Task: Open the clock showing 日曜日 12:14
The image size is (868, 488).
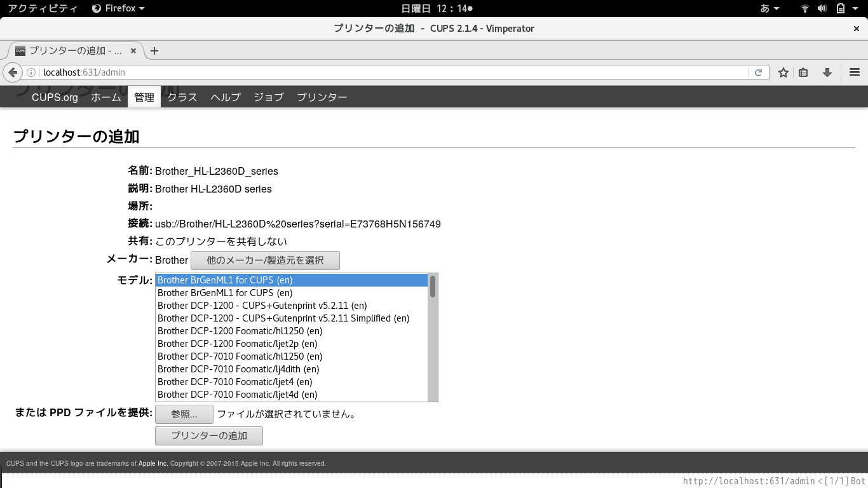Action: pyautogui.click(x=437, y=8)
